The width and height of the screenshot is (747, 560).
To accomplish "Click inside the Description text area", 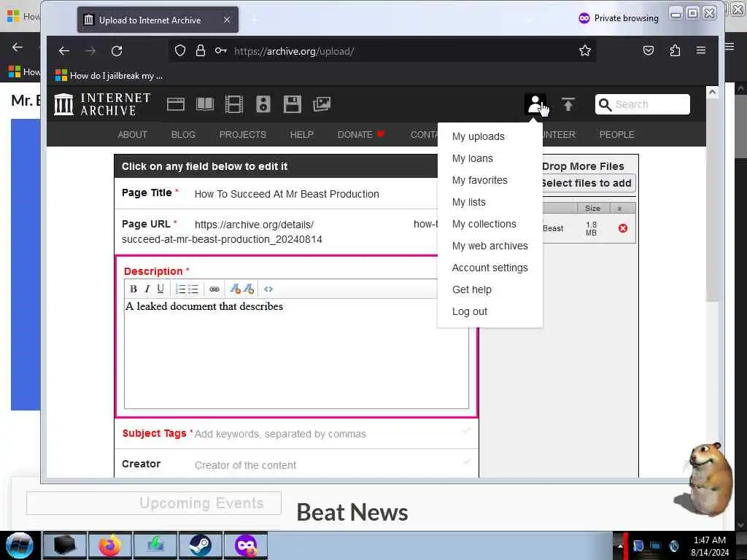I will (296, 354).
